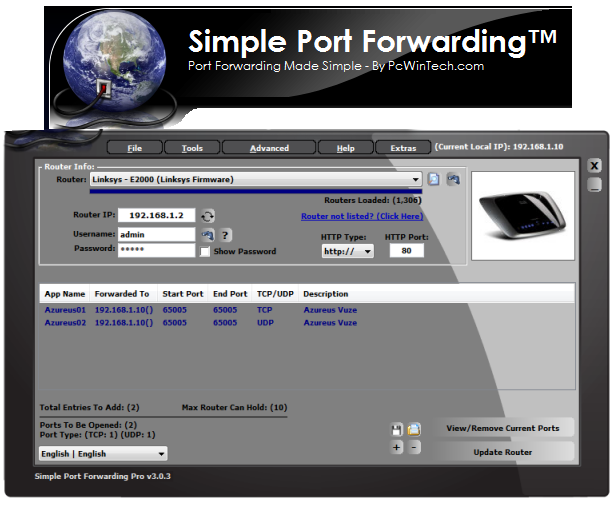The height and width of the screenshot is (512, 610).
Task: Click the keys icon beside Username
Action: [208, 235]
